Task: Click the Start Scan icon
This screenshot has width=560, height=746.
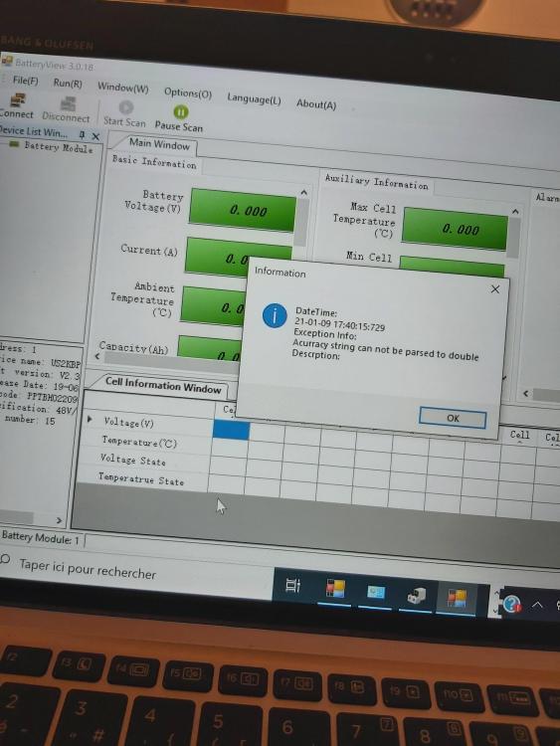Action: tap(126, 107)
